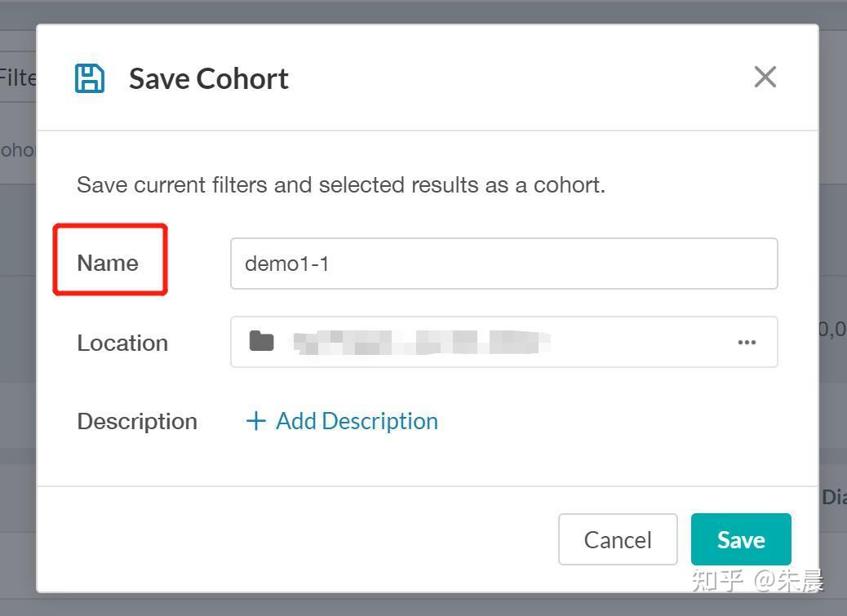Click the Zhihu watermark text
The width and height of the screenshot is (847, 616).
[x=757, y=581]
